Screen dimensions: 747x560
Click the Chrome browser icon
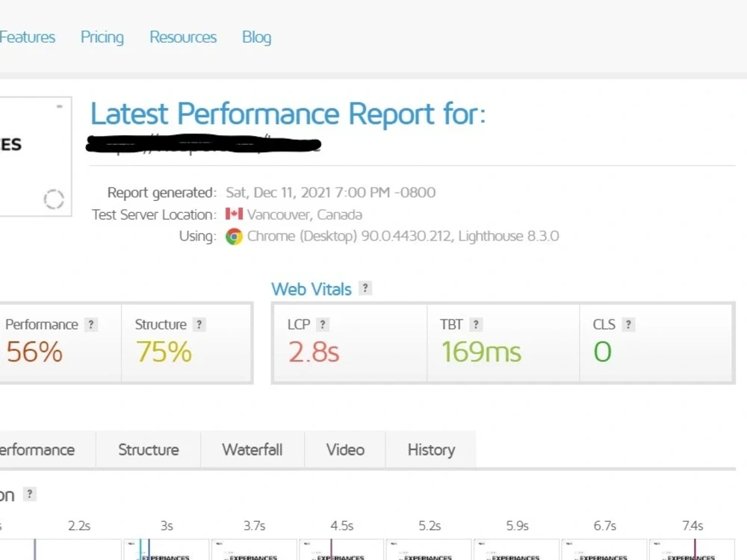click(x=234, y=236)
